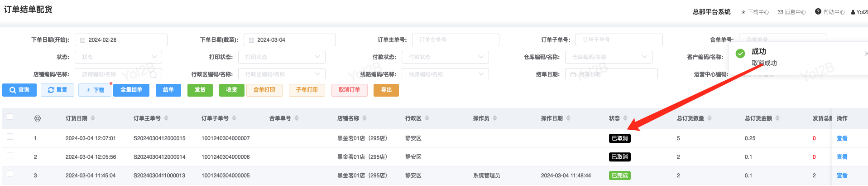Image resolution: width=868 pixels, height=186 pixels.
Task: Select the checkbox for row 2
Action: pos(10,155)
